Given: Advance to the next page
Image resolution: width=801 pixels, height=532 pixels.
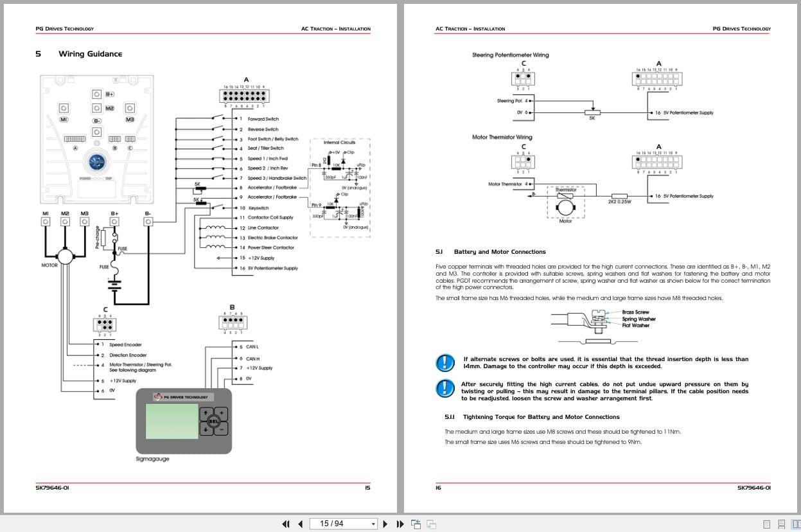Looking at the screenshot, I should click(385, 524).
